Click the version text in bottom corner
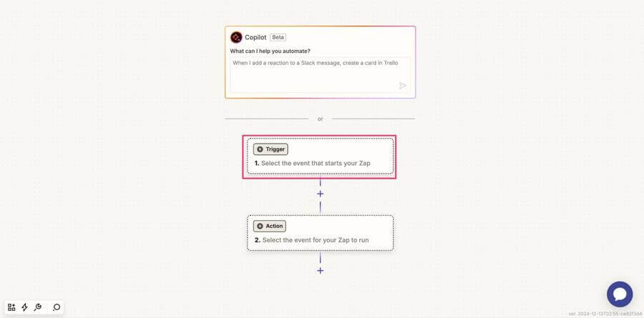 605,314
